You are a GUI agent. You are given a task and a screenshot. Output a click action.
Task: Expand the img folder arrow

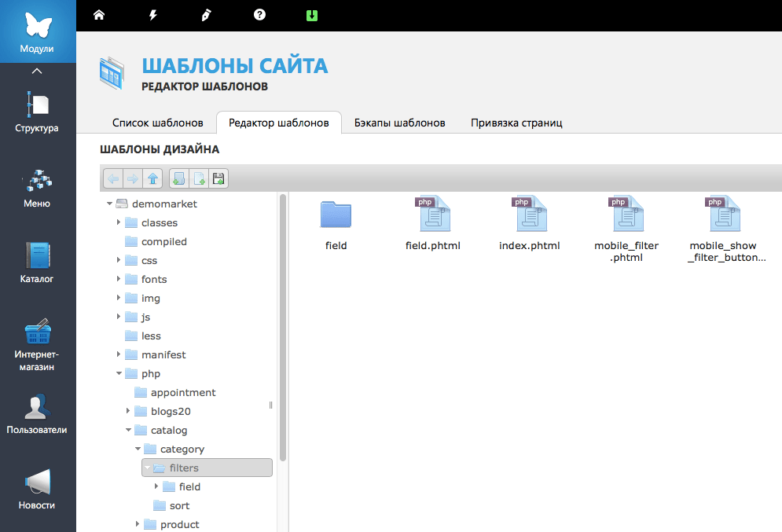[x=119, y=298]
